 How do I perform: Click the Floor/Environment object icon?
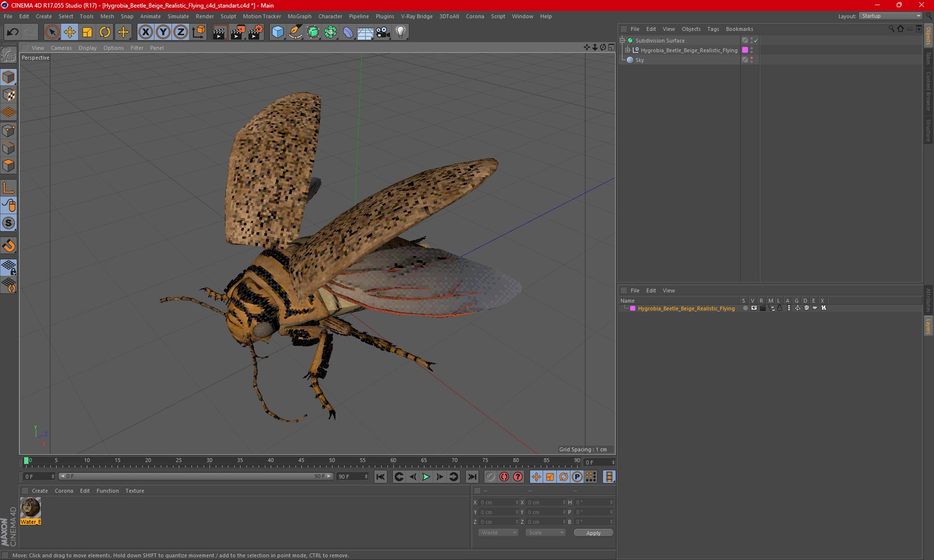[x=365, y=32]
